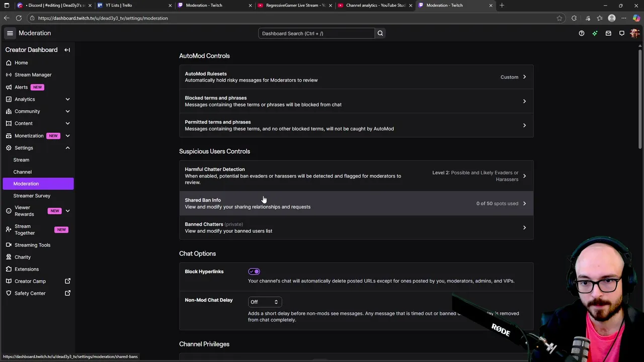Viewport: 644px width, 362px height.
Task: Open the notifications chat bubble icon
Action: coord(622,33)
